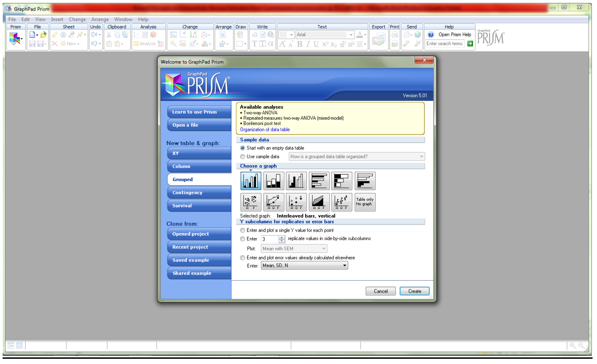Choose scatter dot plot graph thumbnail
This screenshot has height=364, width=597.
click(251, 202)
